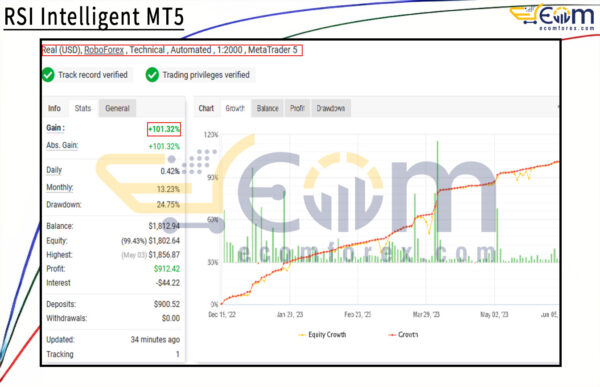The image size is (600, 387).
Task: Click the Updated 34 minutes ago text
Action: pyautogui.click(x=155, y=340)
